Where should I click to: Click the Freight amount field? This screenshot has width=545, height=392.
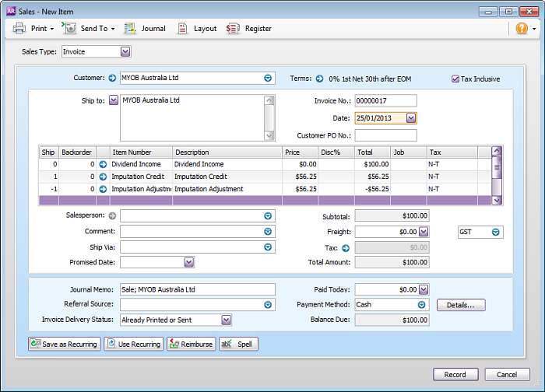point(386,232)
